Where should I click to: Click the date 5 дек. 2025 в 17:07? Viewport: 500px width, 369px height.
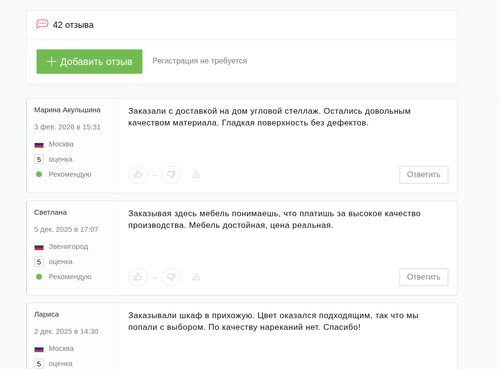66,229
